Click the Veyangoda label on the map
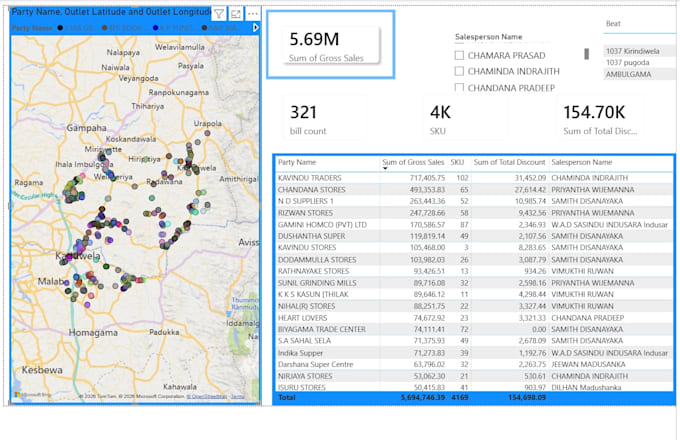 [x=138, y=78]
